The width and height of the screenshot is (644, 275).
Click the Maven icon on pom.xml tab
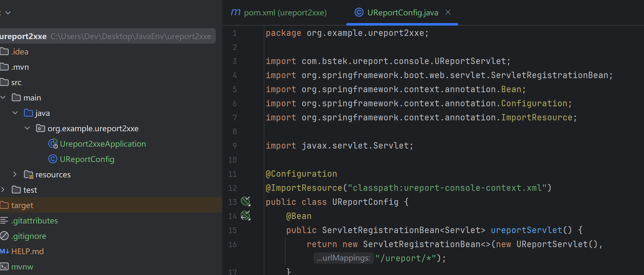(x=236, y=12)
